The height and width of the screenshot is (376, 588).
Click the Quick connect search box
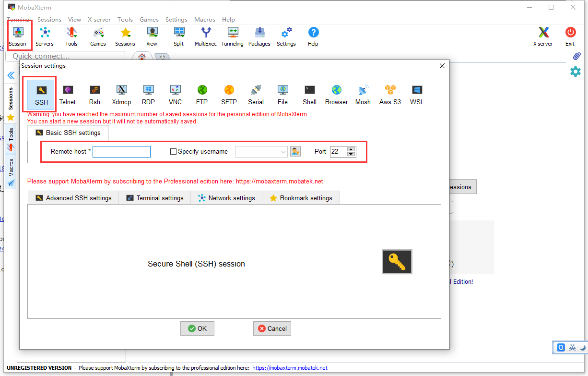click(65, 56)
